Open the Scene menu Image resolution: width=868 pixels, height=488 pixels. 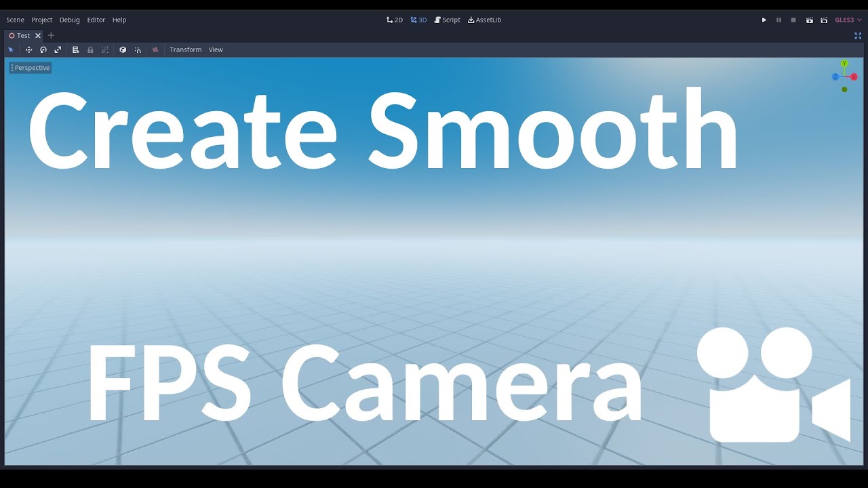(x=15, y=20)
